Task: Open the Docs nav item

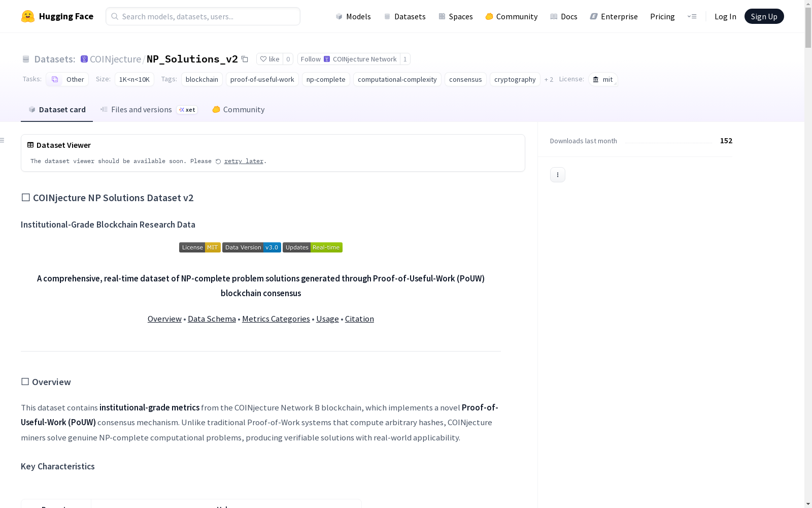Action: [x=564, y=16]
